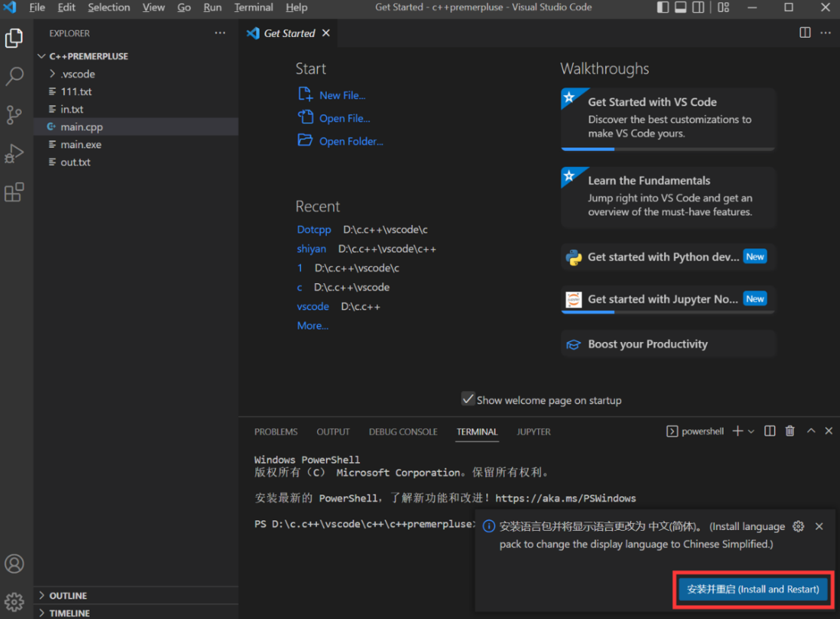
Task: Open the Source Control view
Action: point(14,115)
